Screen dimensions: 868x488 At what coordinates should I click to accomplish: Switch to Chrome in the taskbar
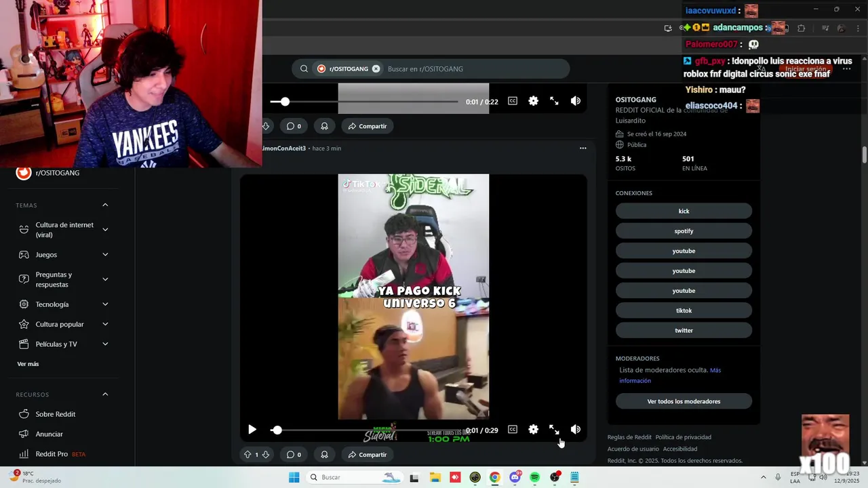click(x=495, y=477)
